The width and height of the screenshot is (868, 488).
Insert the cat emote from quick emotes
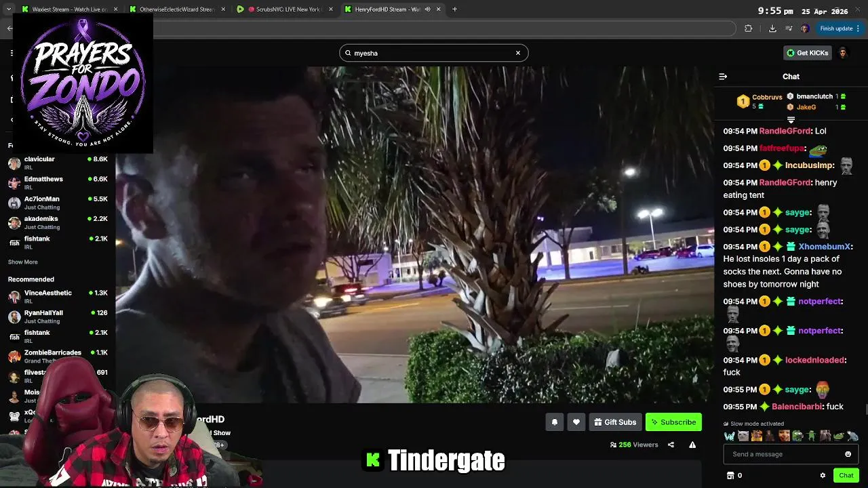pyautogui.click(x=743, y=436)
